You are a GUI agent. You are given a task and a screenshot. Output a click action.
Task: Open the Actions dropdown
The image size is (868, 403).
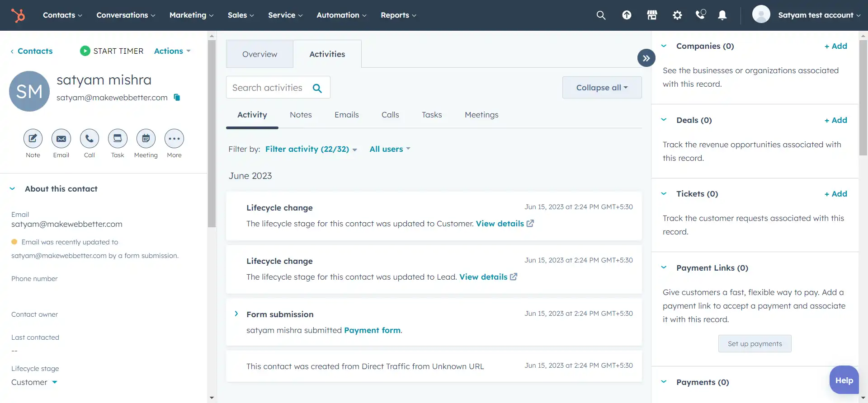(x=172, y=51)
